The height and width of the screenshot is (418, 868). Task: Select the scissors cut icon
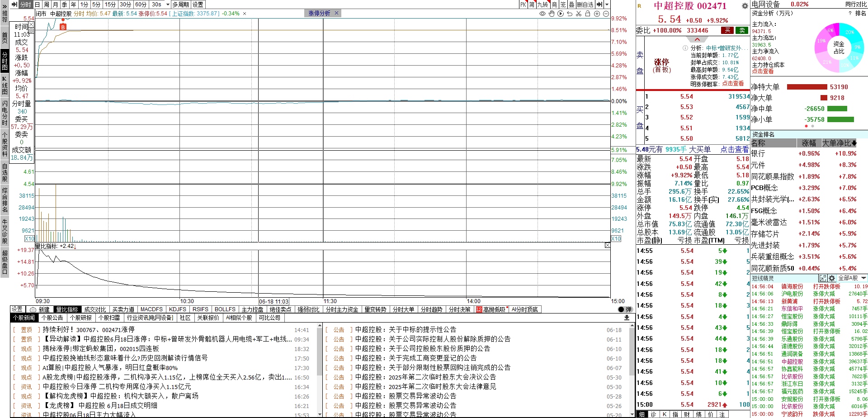(x=579, y=14)
